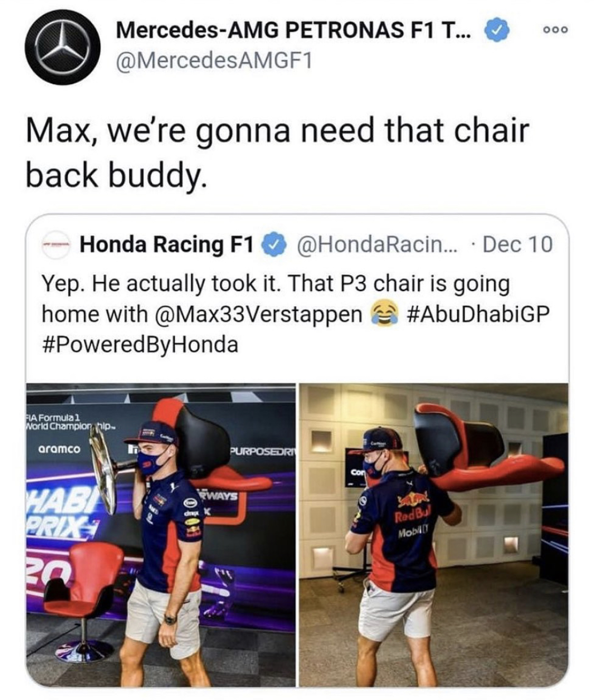The height and width of the screenshot is (700, 594).
Task: Open the left photo with the steering wheel
Action: [161, 535]
